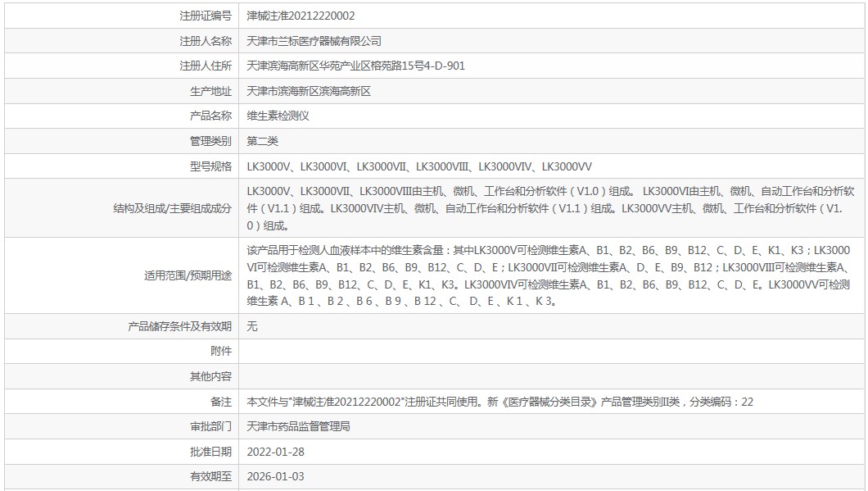This screenshot has height=491, width=868.
Task: Click company name 天津市兰标医疗器械有限公司
Action: tap(314, 41)
